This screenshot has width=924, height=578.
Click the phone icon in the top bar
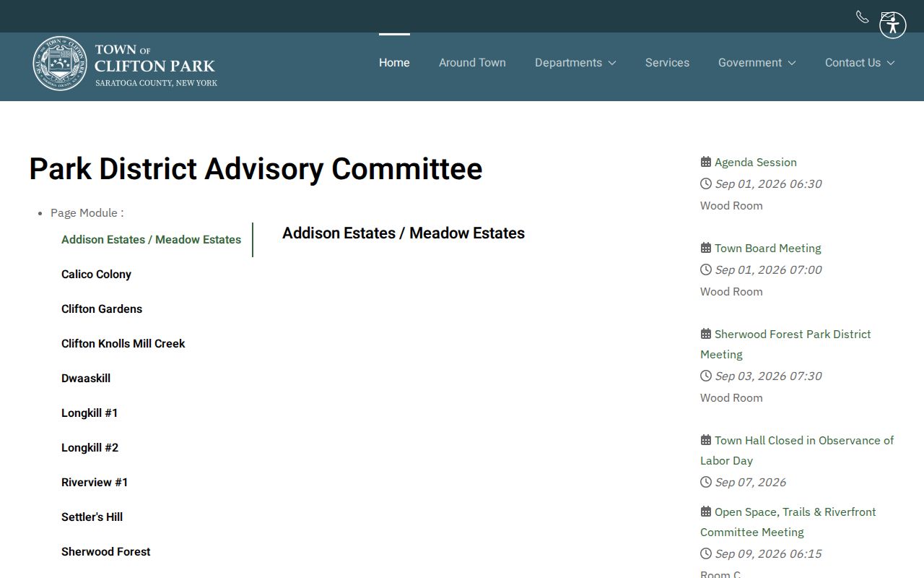coord(862,17)
